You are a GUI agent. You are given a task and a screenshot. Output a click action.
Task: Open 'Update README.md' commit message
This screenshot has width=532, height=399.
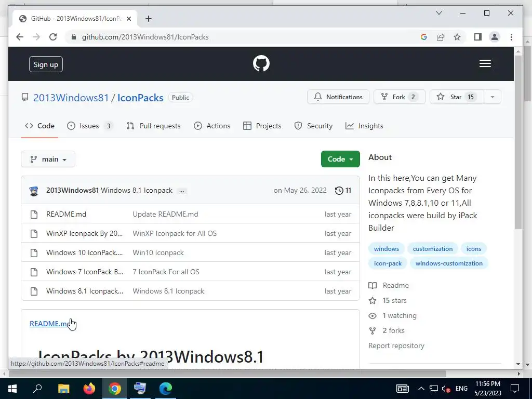(x=166, y=215)
